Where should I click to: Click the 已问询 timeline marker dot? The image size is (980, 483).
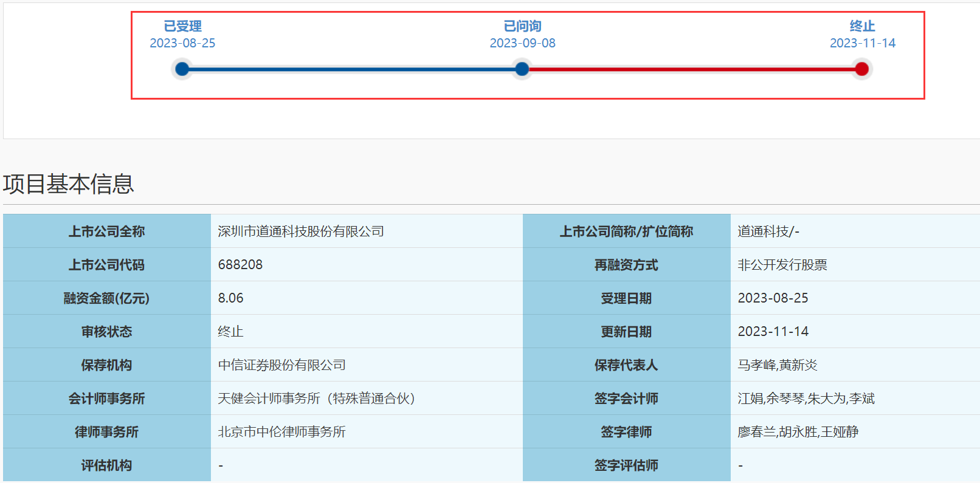522,69
